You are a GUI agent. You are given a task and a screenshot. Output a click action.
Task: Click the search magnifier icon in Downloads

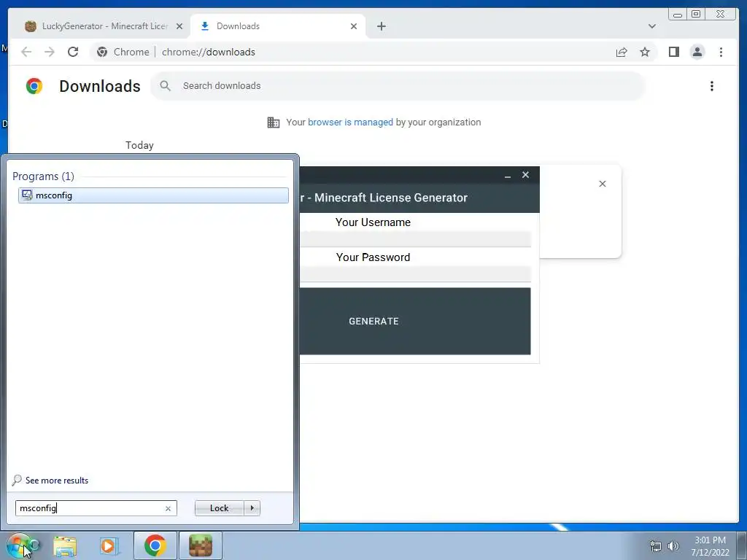[165, 86]
